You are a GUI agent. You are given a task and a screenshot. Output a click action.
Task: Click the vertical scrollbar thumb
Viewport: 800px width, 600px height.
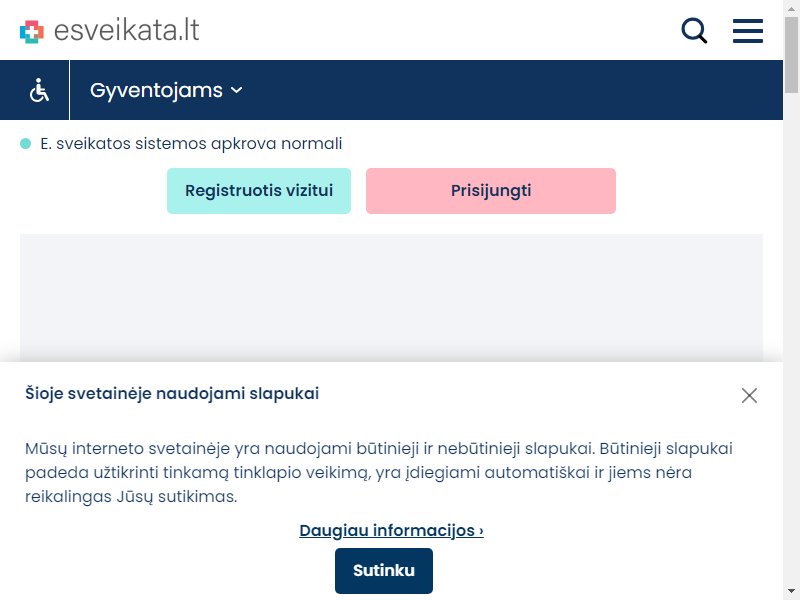(791, 55)
